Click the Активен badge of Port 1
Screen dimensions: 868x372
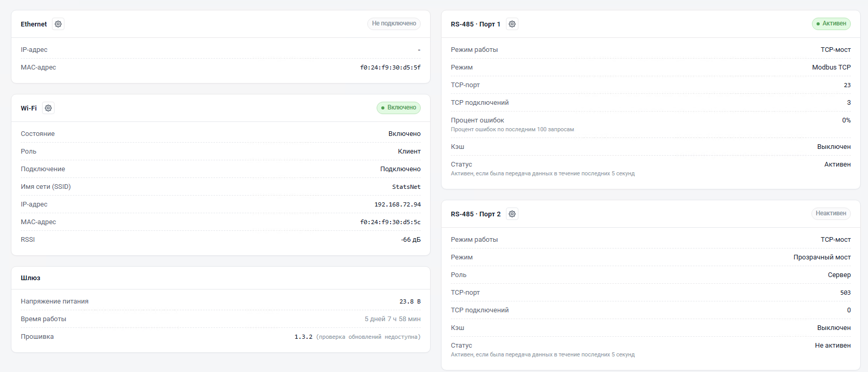[x=831, y=23]
